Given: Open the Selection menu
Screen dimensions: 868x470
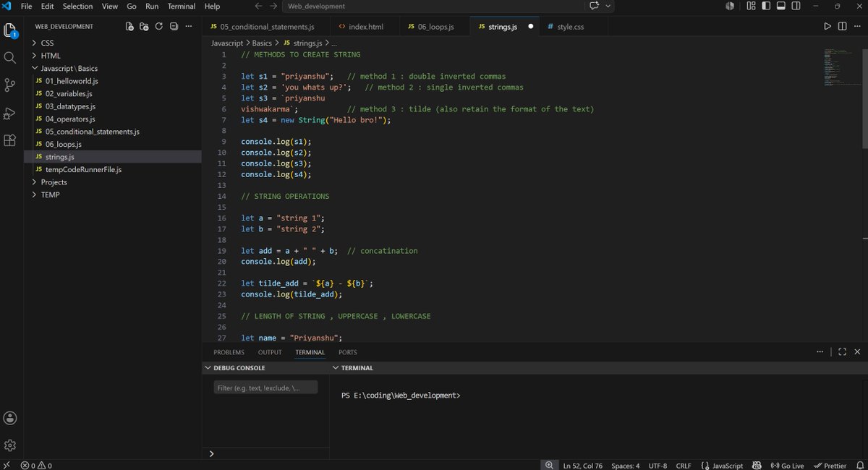Looking at the screenshot, I should tap(77, 6).
